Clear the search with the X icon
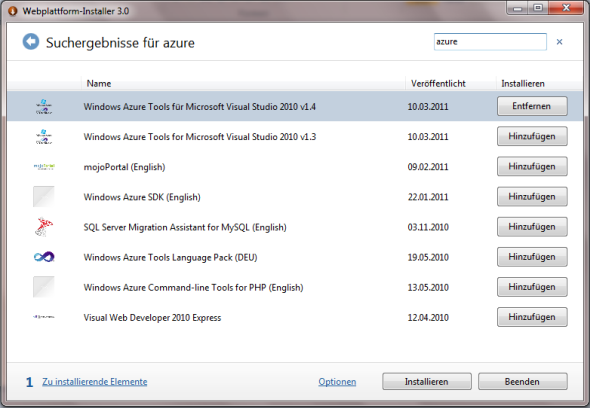The width and height of the screenshot is (590, 408). pyautogui.click(x=560, y=42)
